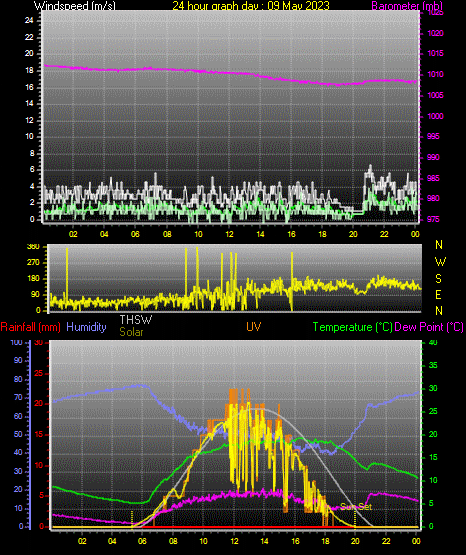The width and height of the screenshot is (466, 555).
Task: Click the W wind direction label
Action: click(440, 262)
